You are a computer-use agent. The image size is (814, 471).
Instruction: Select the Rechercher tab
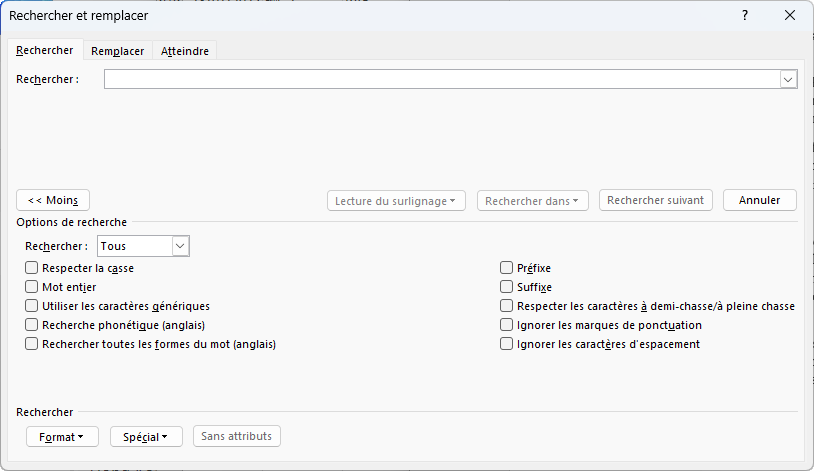(x=44, y=51)
